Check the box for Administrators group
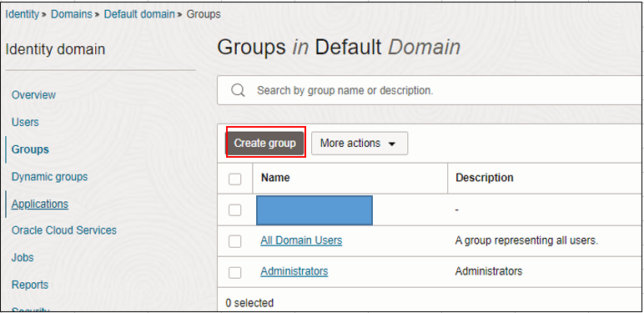Screen dimensions: 644x313 pos(234,272)
